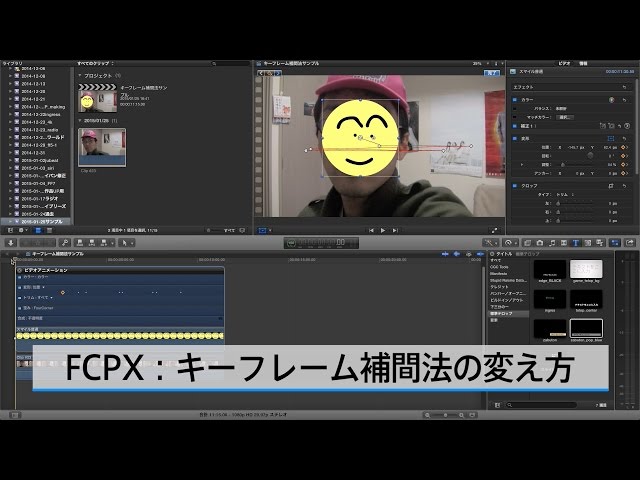The height and width of the screenshot is (480, 640).
Task: Toggle the 補正1 correction checkbox
Action: click(x=515, y=126)
